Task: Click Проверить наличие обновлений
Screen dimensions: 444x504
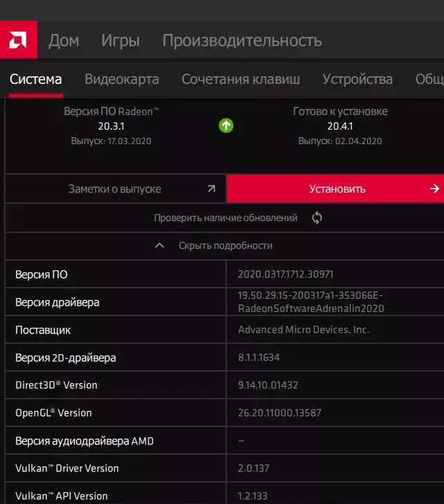Action: click(x=225, y=218)
